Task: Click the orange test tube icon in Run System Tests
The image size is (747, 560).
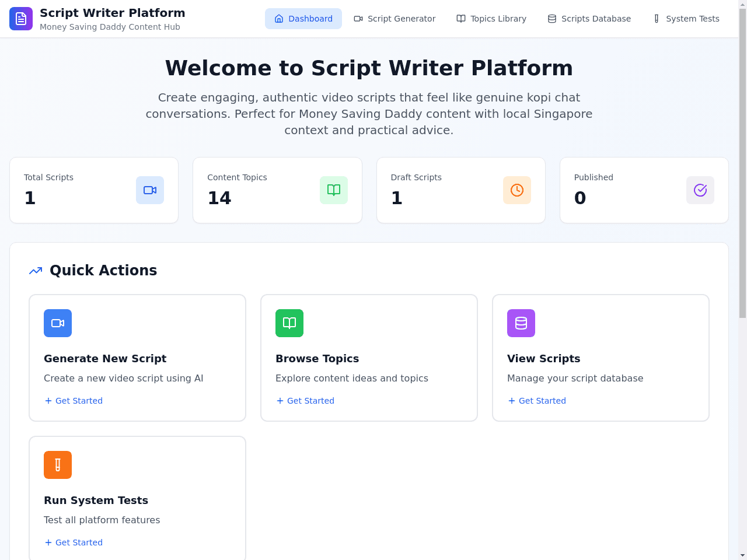Action: click(58, 465)
